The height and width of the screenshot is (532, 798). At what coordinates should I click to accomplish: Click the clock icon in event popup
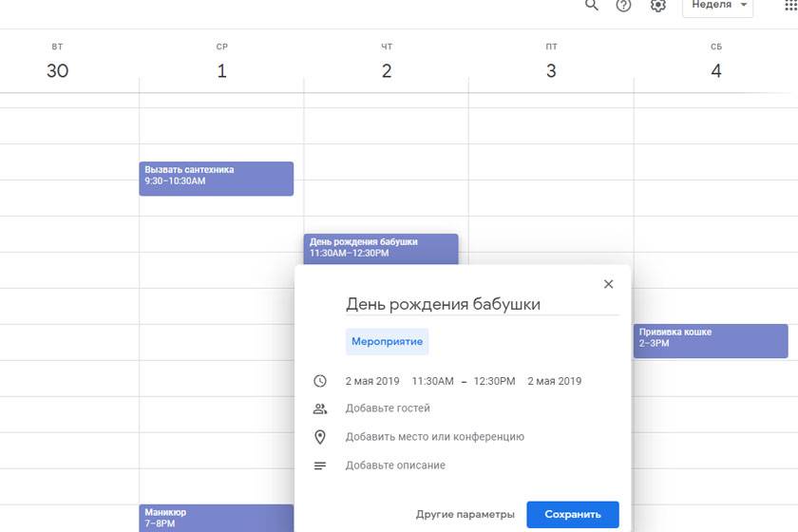[x=320, y=381]
